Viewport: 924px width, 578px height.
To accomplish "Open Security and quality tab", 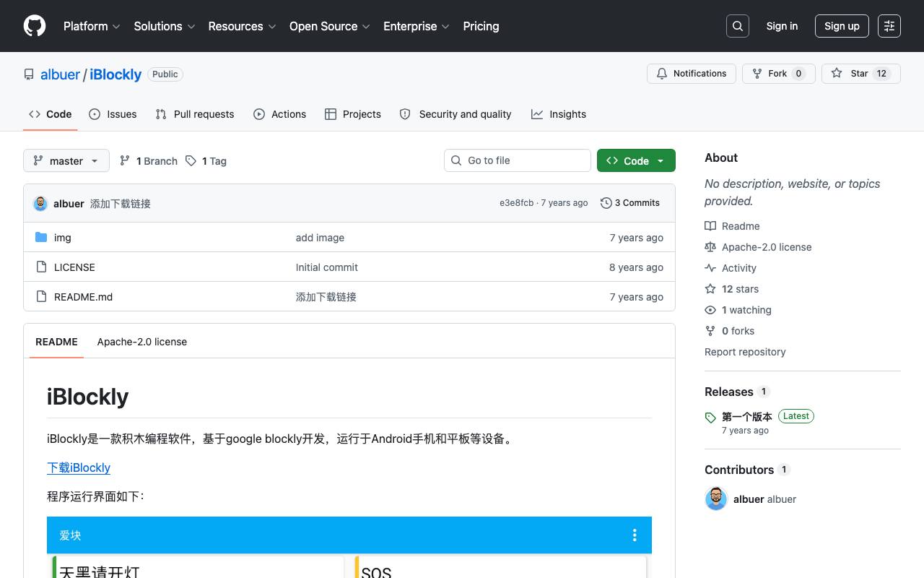I will (456, 114).
